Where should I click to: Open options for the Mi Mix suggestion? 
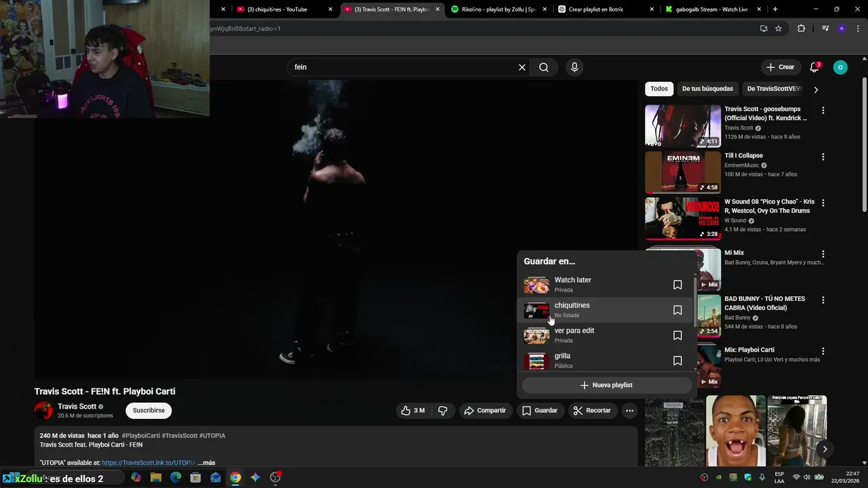point(823,253)
